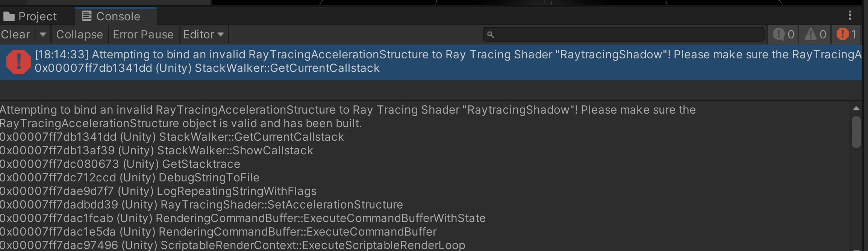Viewport: 868px width, 251px height.
Task: Click the details pane scrollbar thumb
Action: click(856, 132)
